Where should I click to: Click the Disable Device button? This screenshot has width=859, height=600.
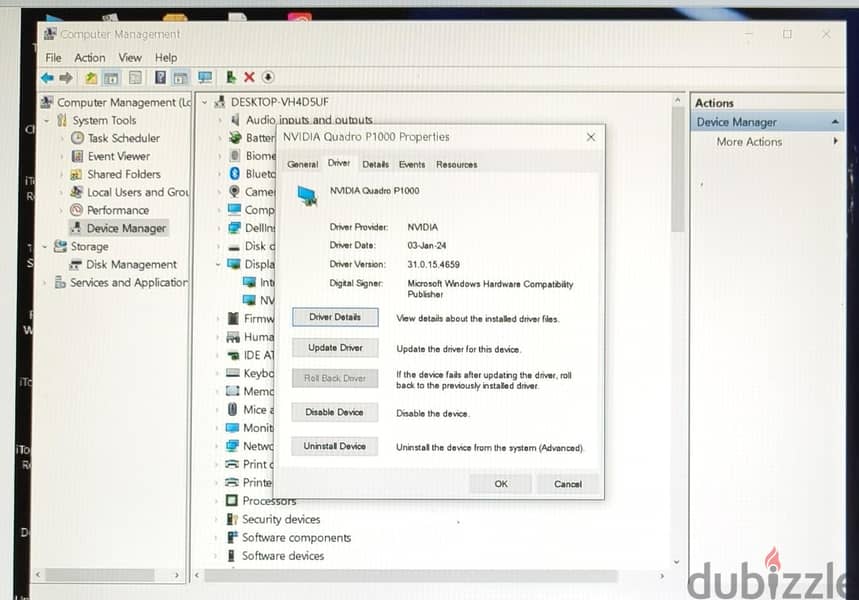coord(334,412)
